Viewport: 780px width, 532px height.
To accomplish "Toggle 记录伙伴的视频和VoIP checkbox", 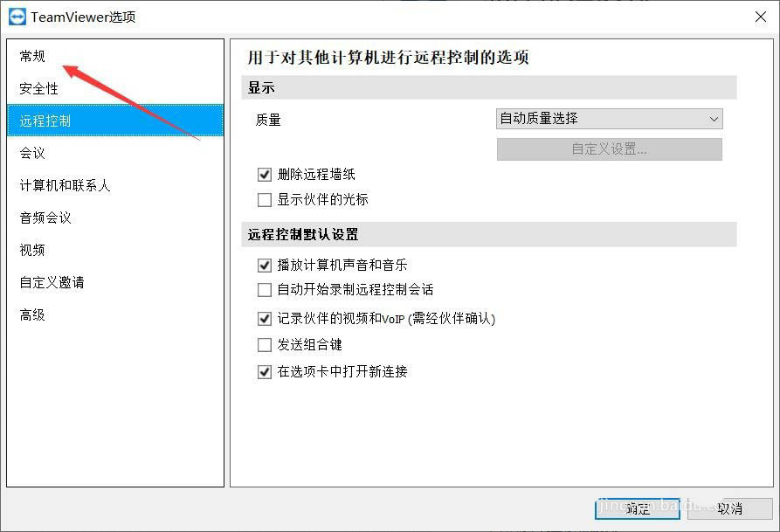I will pyautogui.click(x=264, y=319).
